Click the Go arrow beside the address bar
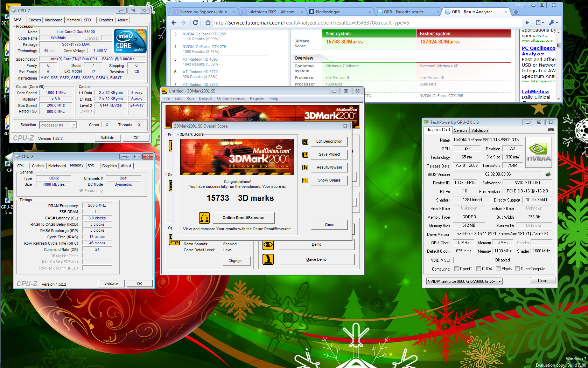The image size is (588, 368). 527,23
